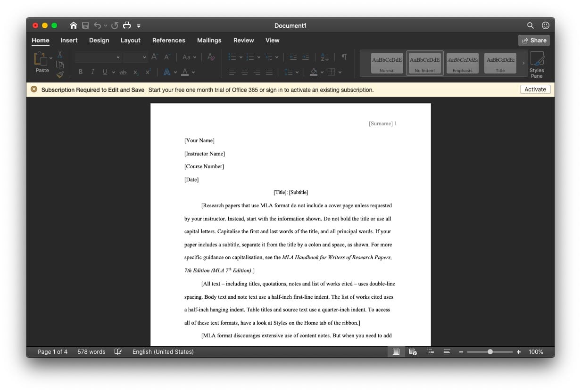
Task: Toggle Bold formatting
Action: (81, 72)
